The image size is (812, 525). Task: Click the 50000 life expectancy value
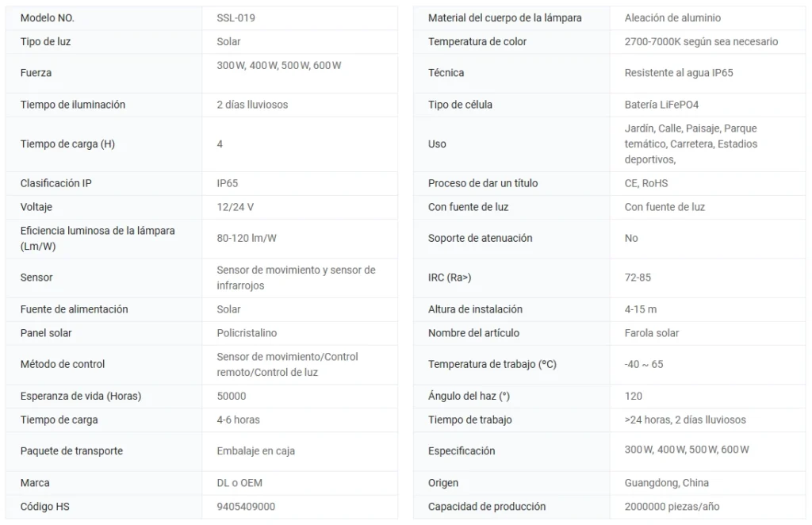[232, 396]
